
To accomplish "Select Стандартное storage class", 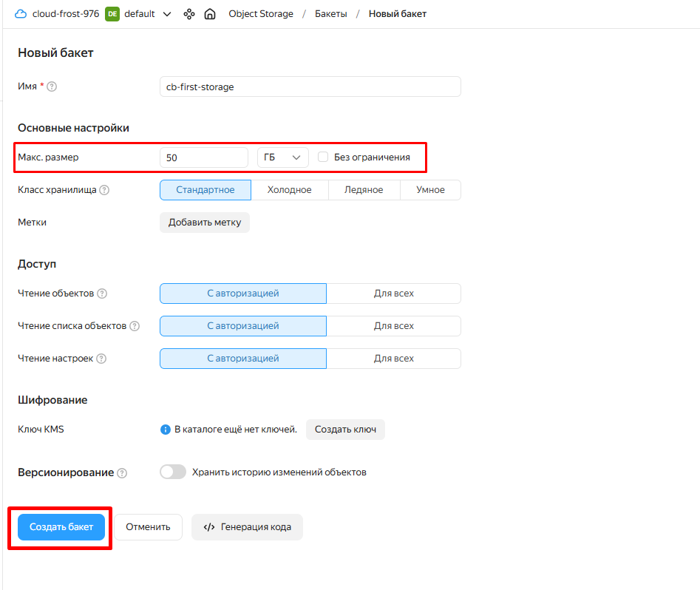I will tap(205, 190).
